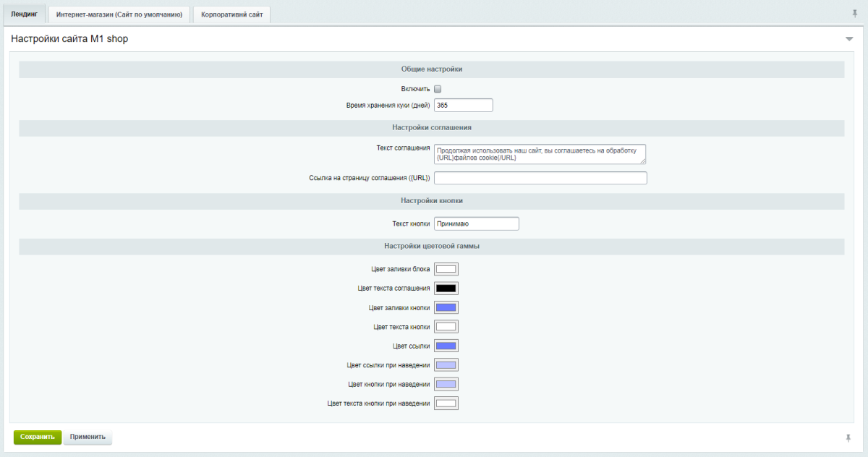868x457 pixels.
Task: Collapse the M1 shop settings panel
Action: (x=849, y=39)
